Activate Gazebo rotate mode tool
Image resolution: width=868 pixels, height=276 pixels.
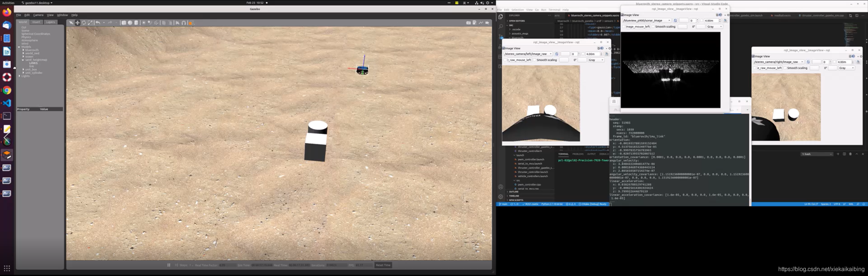[84, 23]
